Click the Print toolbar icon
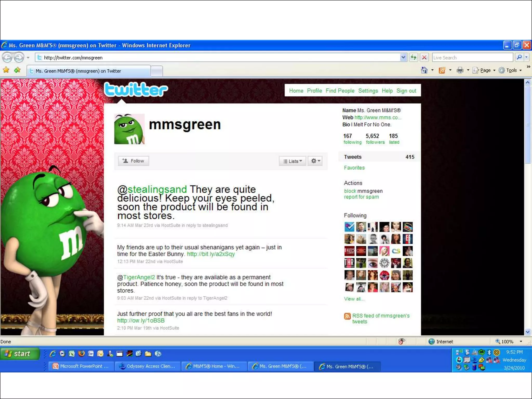The height and width of the screenshot is (399, 532). tap(460, 70)
